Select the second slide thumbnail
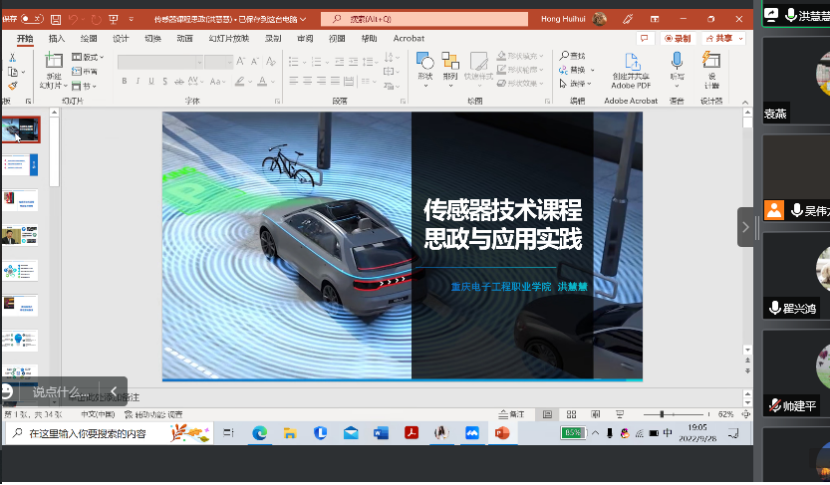This screenshot has width=830, height=485. pyautogui.click(x=21, y=165)
